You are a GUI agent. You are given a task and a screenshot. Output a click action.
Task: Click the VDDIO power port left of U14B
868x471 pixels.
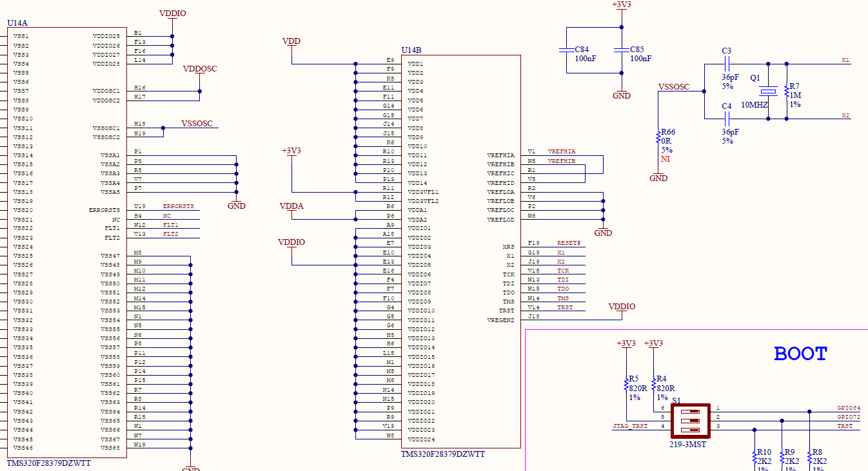291,244
